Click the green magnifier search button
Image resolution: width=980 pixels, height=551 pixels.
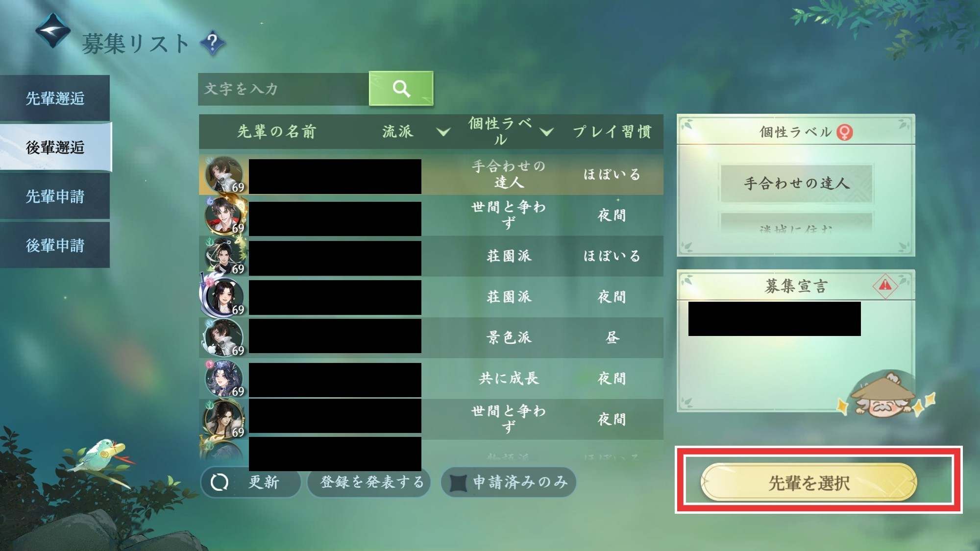click(x=401, y=88)
